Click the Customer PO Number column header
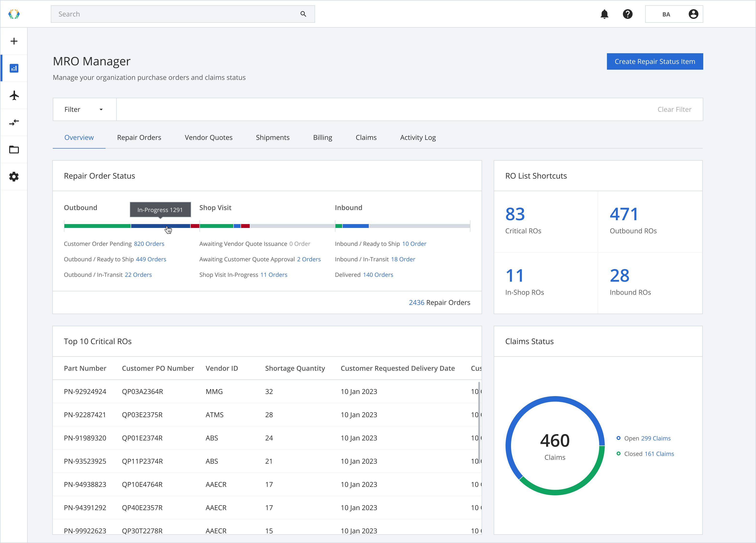Image resolution: width=756 pixels, height=543 pixels. coord(158,368)
